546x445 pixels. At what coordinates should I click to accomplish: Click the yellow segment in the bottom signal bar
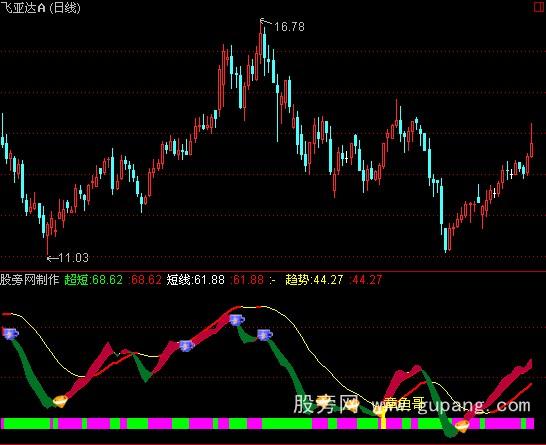[x=383, y=423]
